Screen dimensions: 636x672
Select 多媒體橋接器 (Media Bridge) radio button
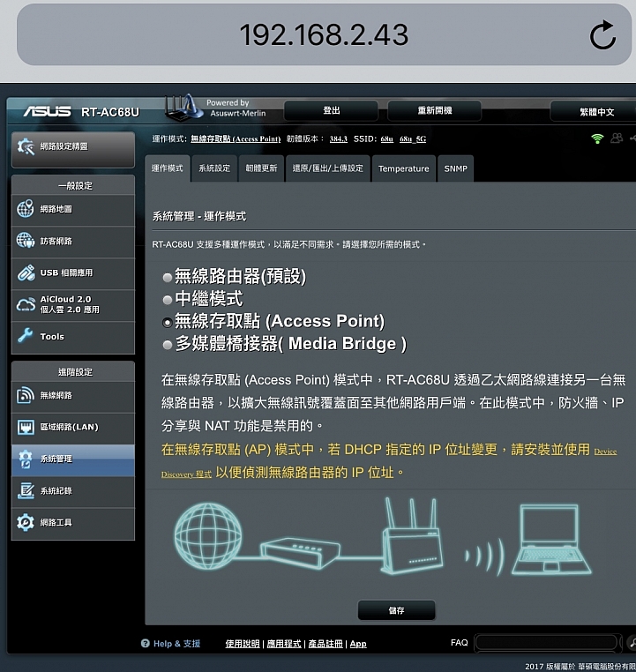[x=168, y=345]
